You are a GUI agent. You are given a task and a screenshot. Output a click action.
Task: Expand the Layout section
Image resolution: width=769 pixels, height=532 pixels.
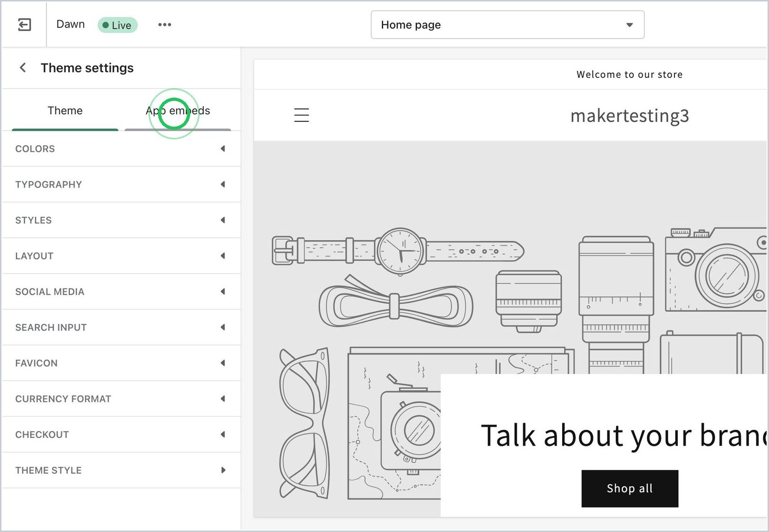[121, 256]
